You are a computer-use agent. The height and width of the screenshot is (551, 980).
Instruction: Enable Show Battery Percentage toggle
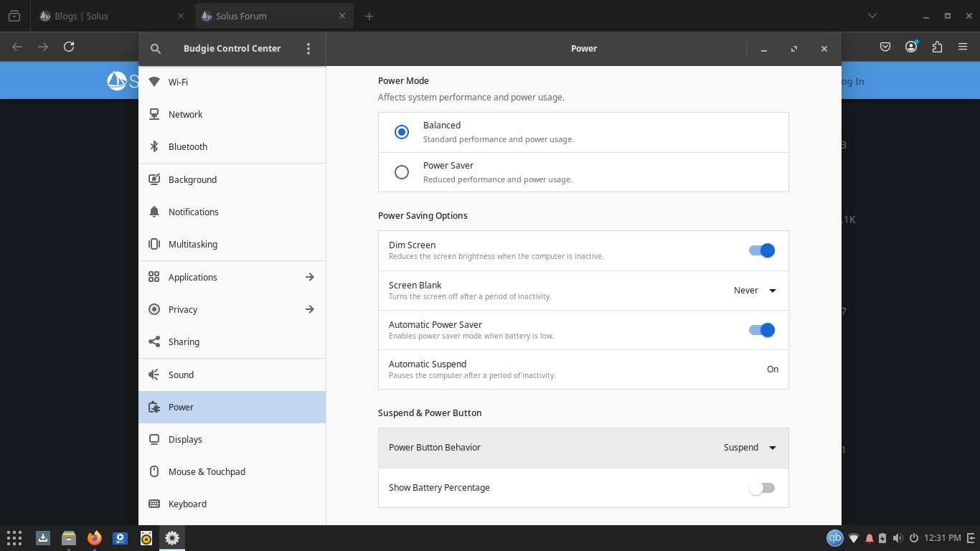point(761,488)
